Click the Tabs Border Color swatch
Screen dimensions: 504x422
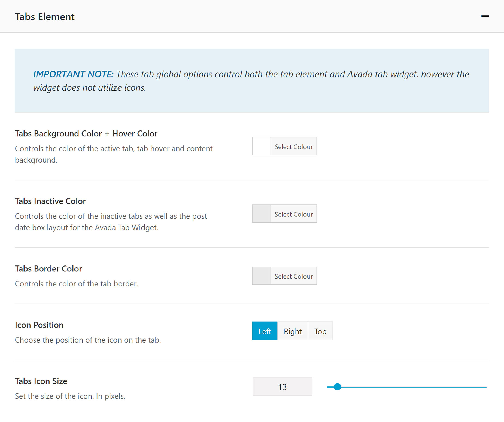[261, 276]
